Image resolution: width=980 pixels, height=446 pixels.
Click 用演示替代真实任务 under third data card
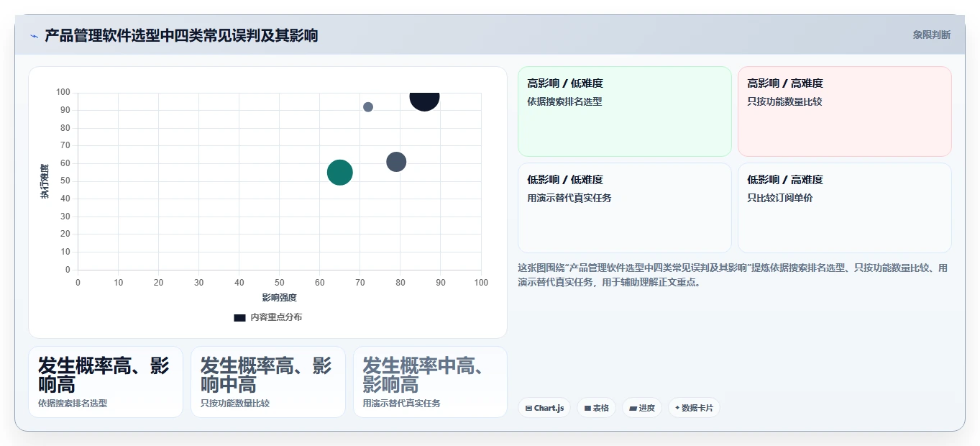(402, 404)
